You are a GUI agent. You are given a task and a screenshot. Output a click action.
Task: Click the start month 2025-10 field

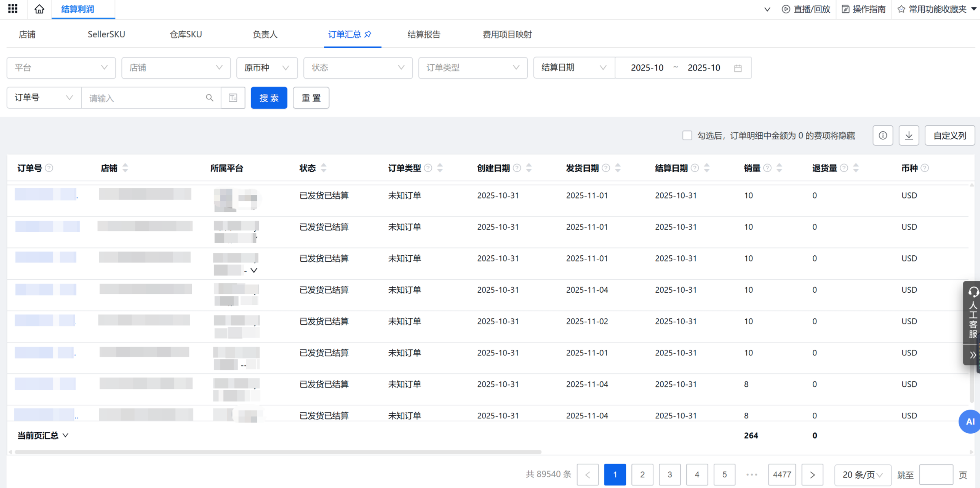[x=647, y=68]
